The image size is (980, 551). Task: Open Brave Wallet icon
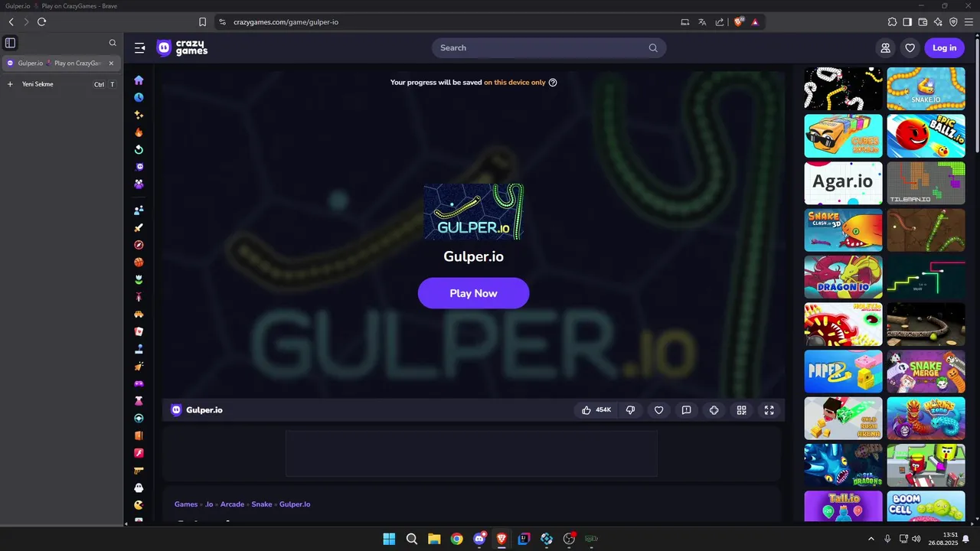pyautogui.click(x=923, y=22)
